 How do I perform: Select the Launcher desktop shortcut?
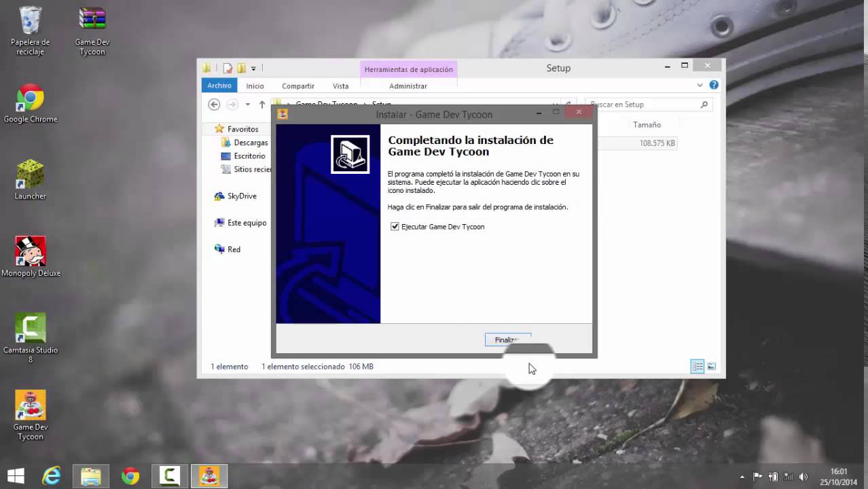coord(31,180)
